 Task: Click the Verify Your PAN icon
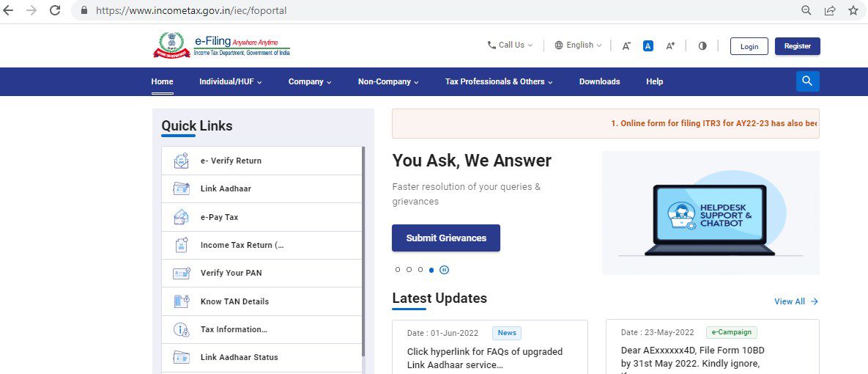(x=181, y=273)
